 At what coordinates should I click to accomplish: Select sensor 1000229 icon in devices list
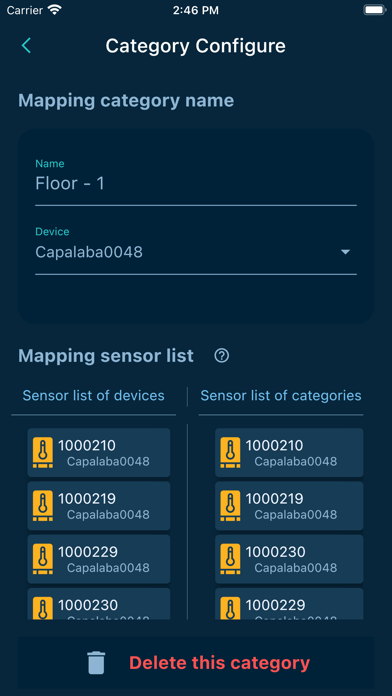43,559
